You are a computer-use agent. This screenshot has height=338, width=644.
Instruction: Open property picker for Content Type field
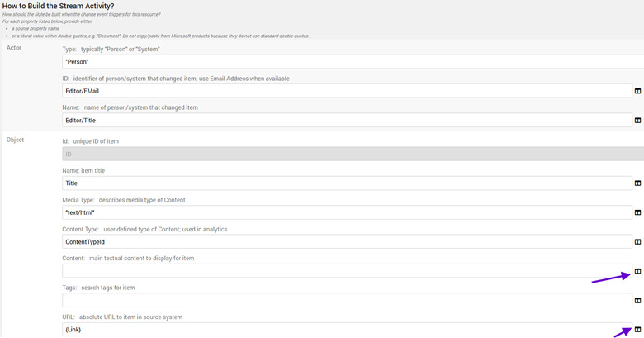637,242
